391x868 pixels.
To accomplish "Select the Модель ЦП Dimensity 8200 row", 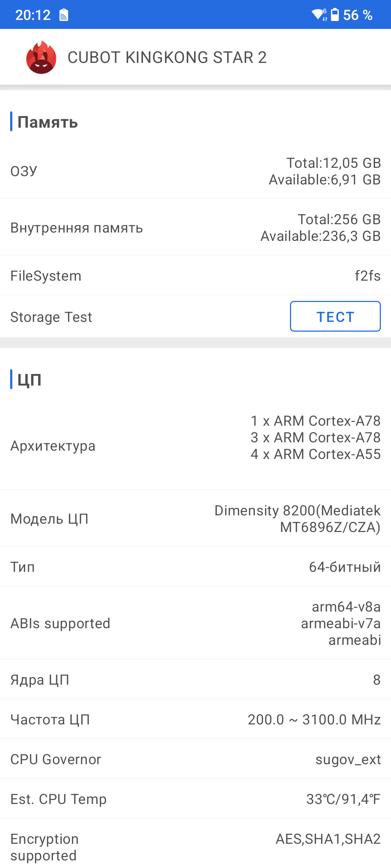I will coord(195,519).
